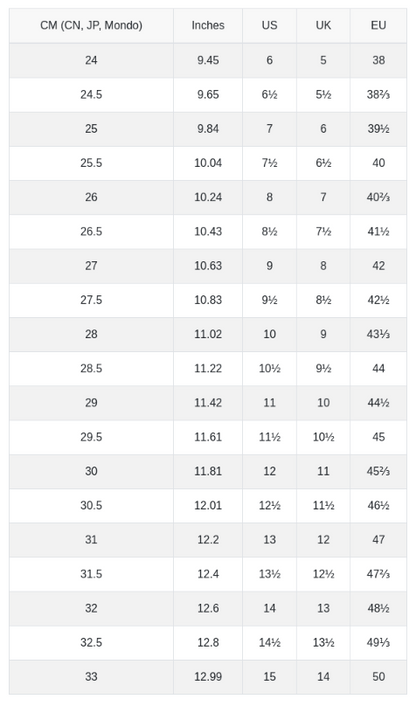This screenshot has width=416, height=706.
Task: Select EU size 40⅔ cell
Action: (x=378, y=197)
